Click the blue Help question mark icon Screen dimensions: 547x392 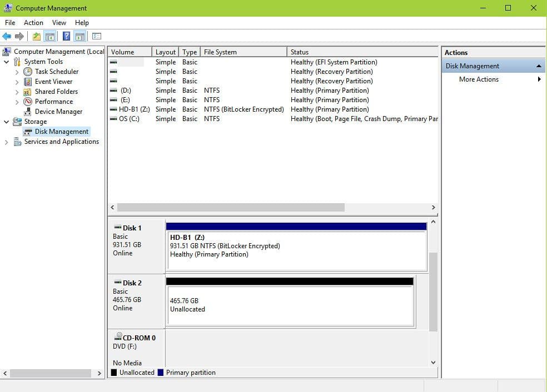coord(66,36)
